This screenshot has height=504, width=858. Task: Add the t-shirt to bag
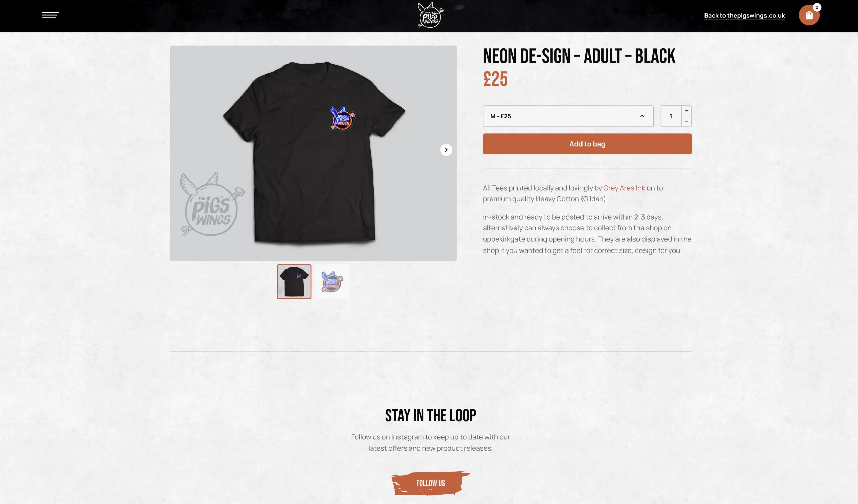pos(587,144)
